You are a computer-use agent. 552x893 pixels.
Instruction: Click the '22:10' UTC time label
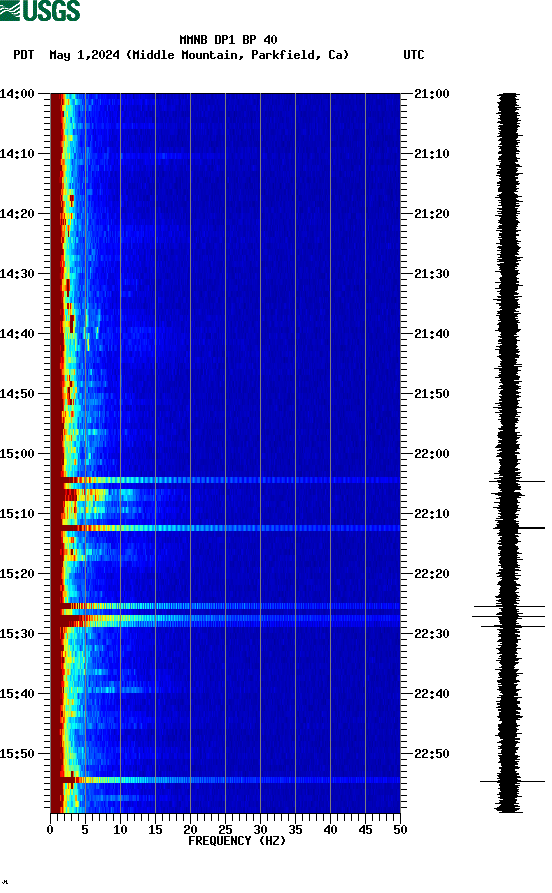click(x=432, y=514)
